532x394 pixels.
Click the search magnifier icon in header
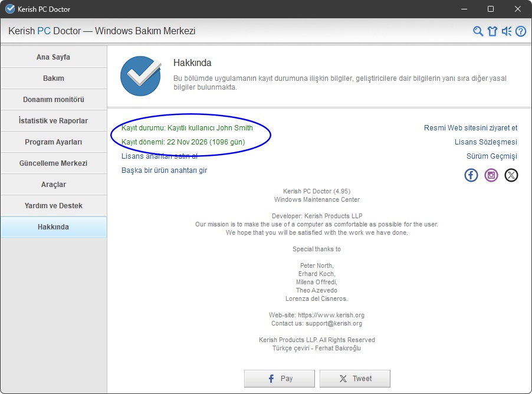[x=478, y=31]
